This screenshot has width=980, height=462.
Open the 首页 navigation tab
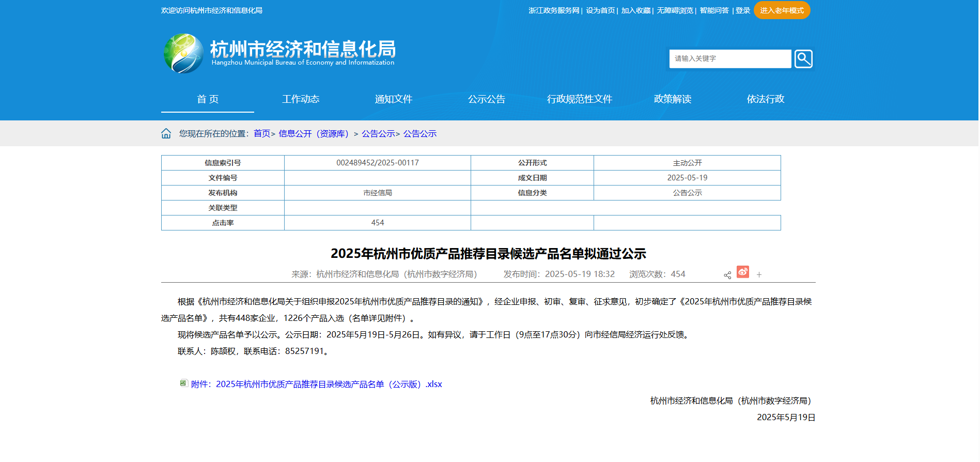208,99
